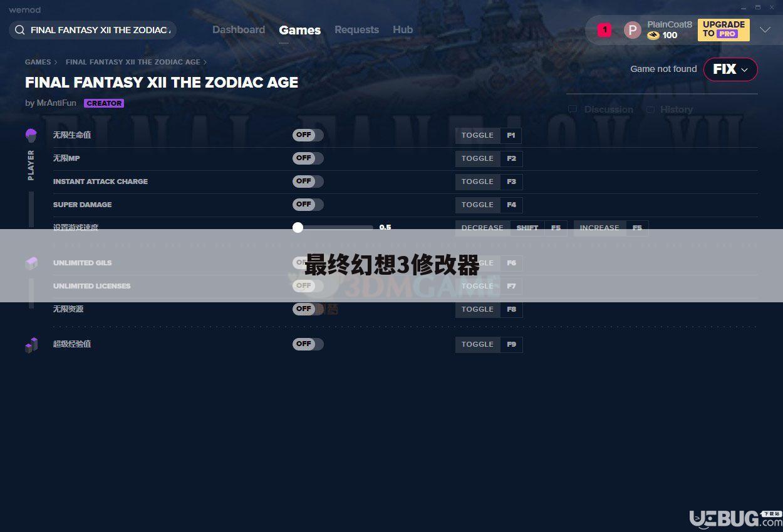Click the 0.5 speed value

pyautogui.click(x=385, y=227)
